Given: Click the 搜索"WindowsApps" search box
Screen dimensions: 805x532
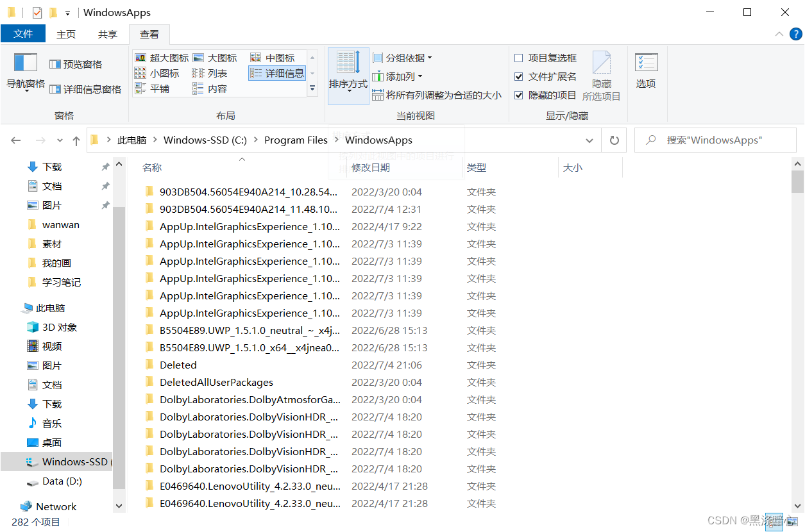Looking at the screenshot, I should pyautogui.click(x=715, y=140).
